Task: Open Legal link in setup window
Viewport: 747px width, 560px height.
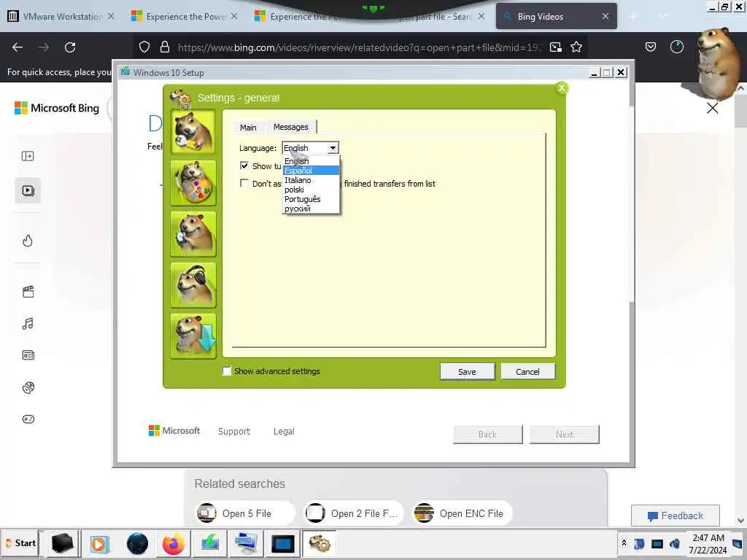Action: pos(284,432)
